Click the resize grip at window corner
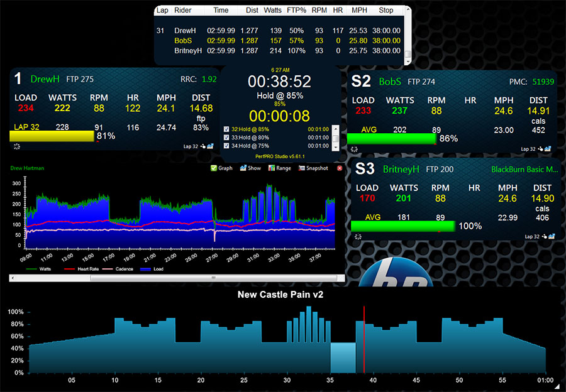 tap(557, 386)
